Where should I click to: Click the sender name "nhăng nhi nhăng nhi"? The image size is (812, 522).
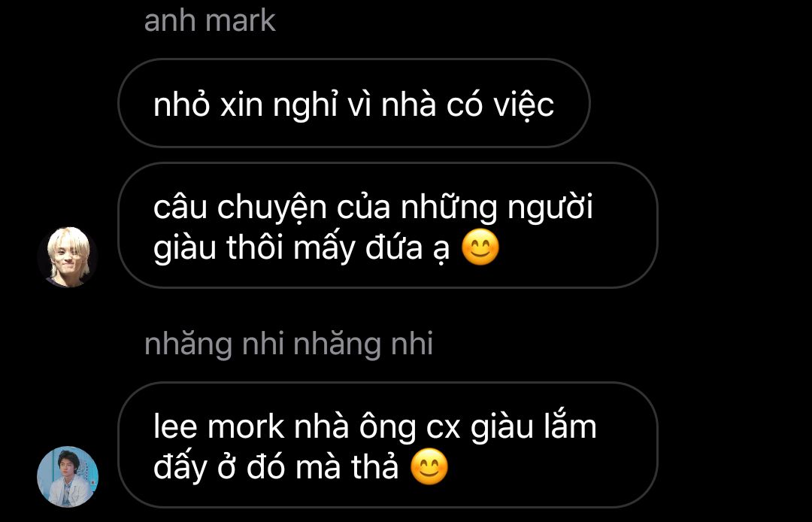pos(289,344)
